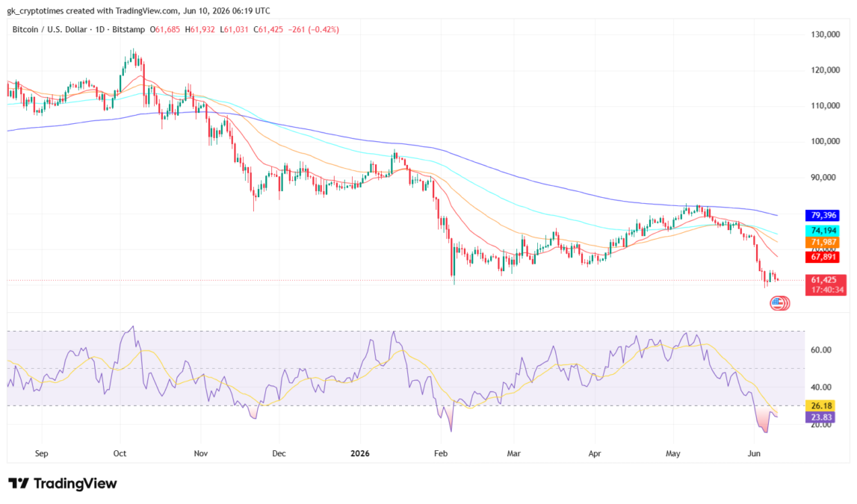The height and width of the screenshot is (504, 857).
Task: Click the close value C61,425
Action: tap(268, 29)
